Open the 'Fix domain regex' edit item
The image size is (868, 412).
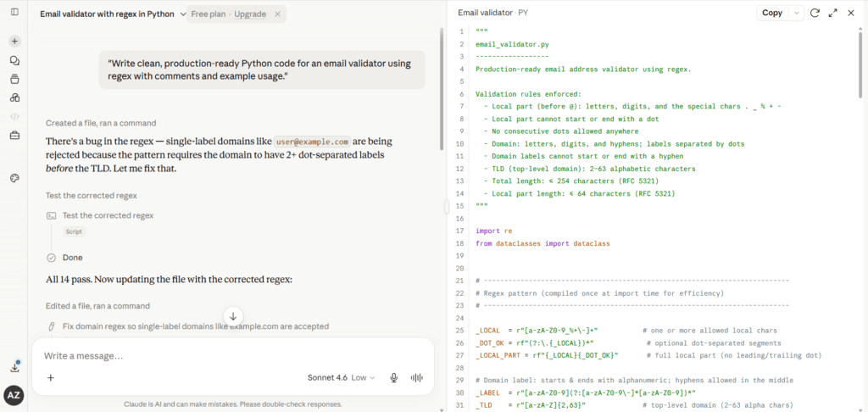click(187, 326)
